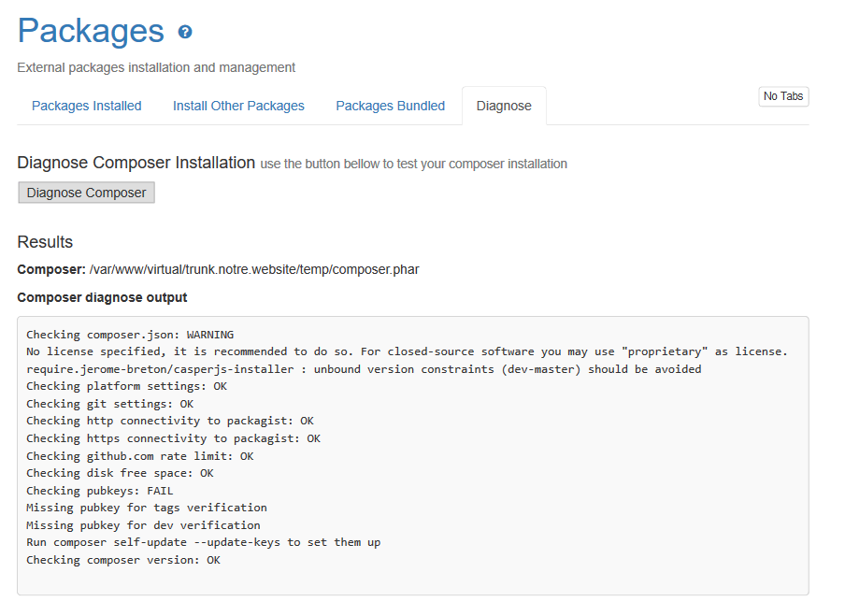
Task: Open the help icon beside Packages title
Action: pos(185,33)
